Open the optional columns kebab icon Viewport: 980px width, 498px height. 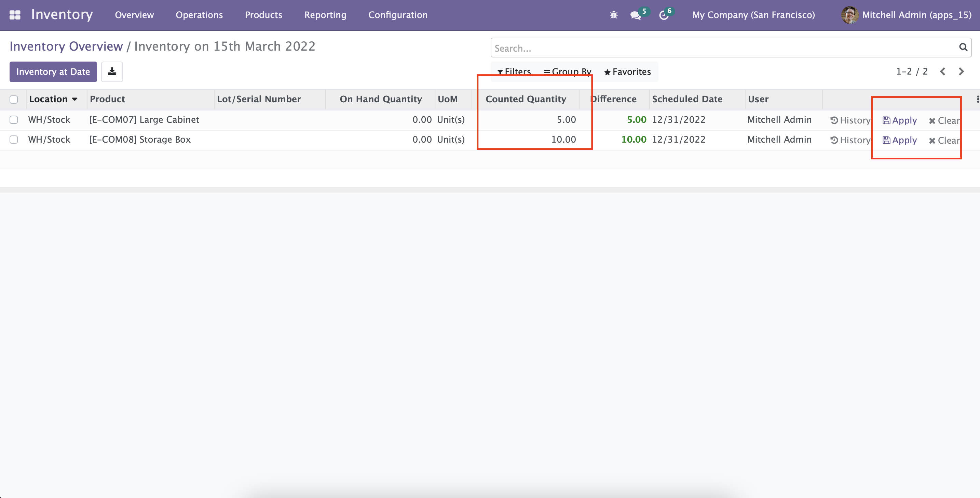[x=977, y=99]
